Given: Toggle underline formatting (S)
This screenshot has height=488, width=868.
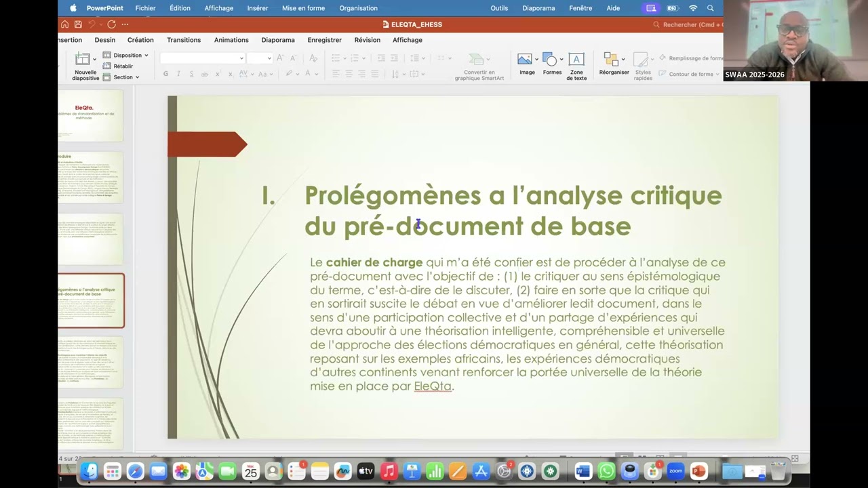Looking at the screenshot, I should click(x=192, y=74).
